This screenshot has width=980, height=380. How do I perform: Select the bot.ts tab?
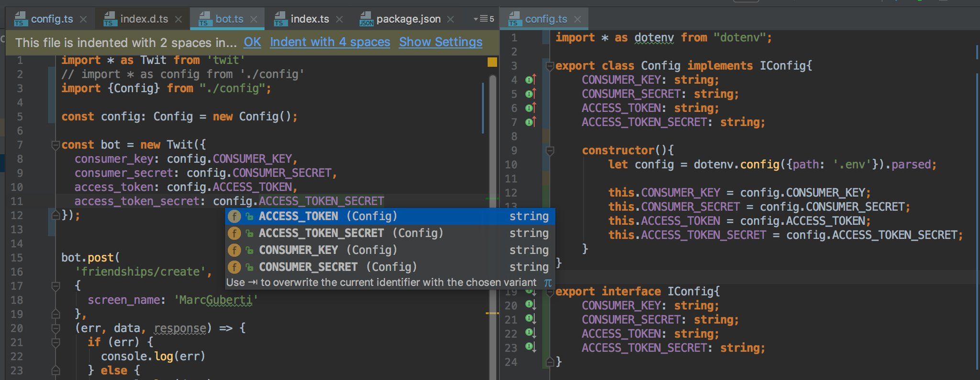tap(229, 19)
